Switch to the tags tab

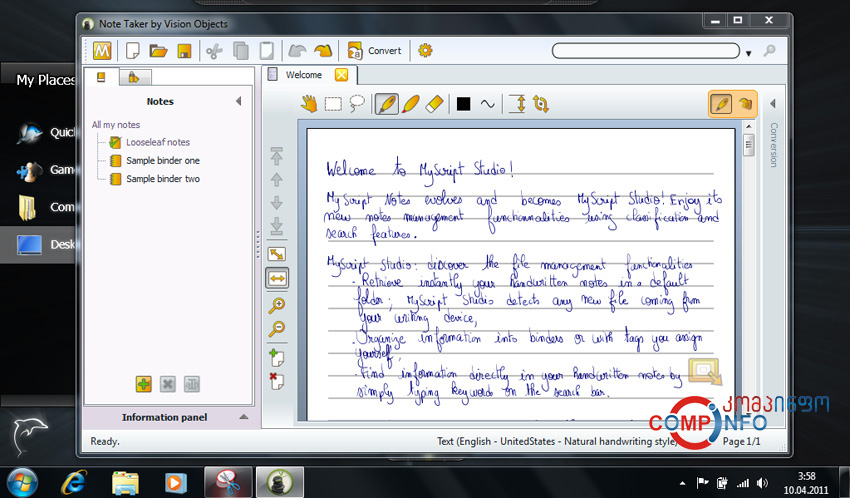(134, 77)
